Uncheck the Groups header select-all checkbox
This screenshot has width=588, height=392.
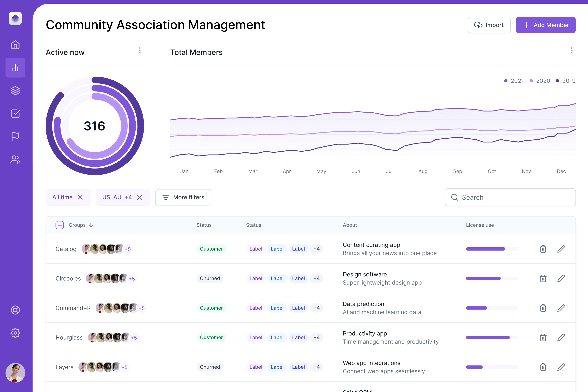(x=60, y=225)
